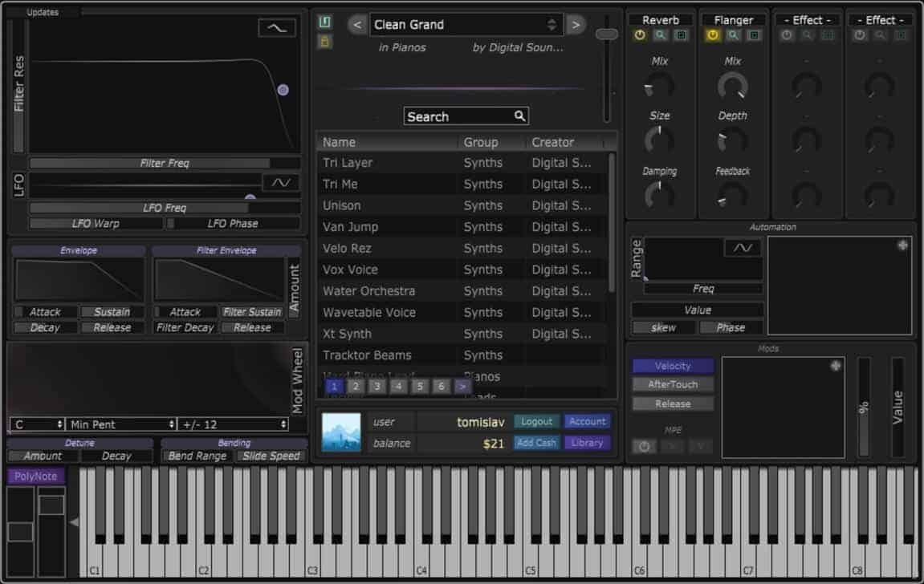Click magnifier icon in third effect slot
The height and width of the screenshot is (584, 924).
pos(807,35)
